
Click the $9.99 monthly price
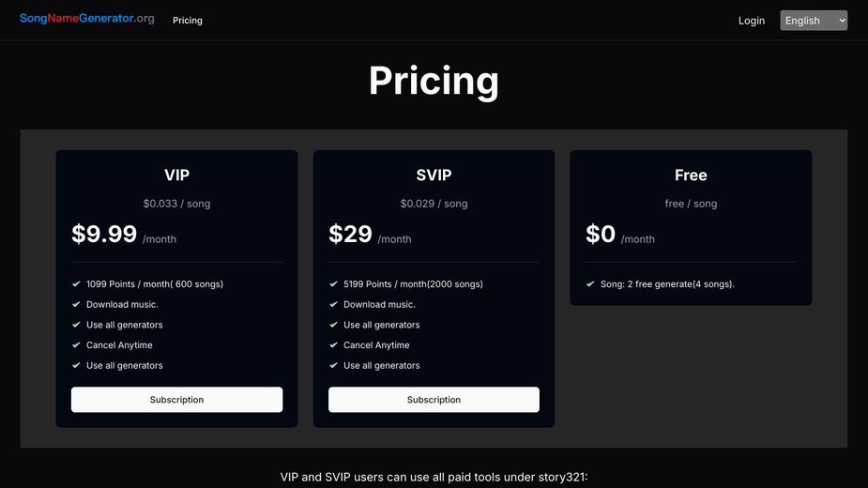(104, 234)
